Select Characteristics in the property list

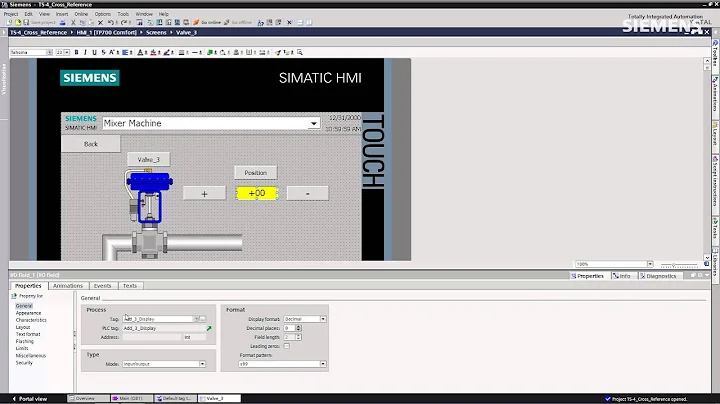point(31,320)
